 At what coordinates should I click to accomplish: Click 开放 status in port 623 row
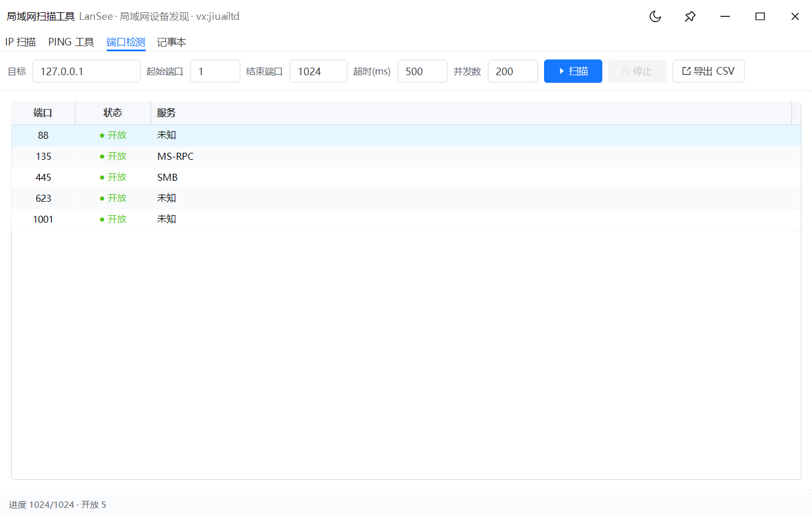113,198
